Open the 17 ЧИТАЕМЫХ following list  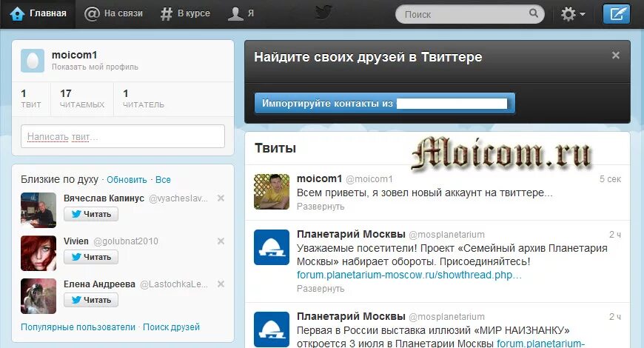(x=82, y=99)
